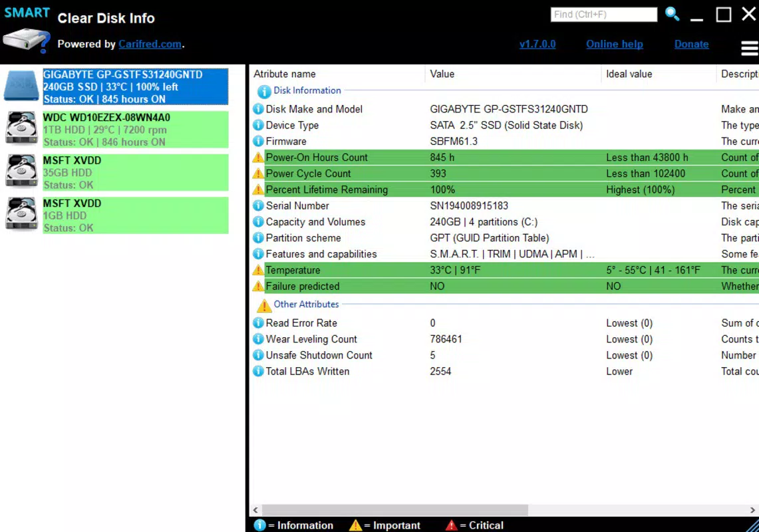Click the Wear Leveling Count value 786461

(x=446, y=339)
